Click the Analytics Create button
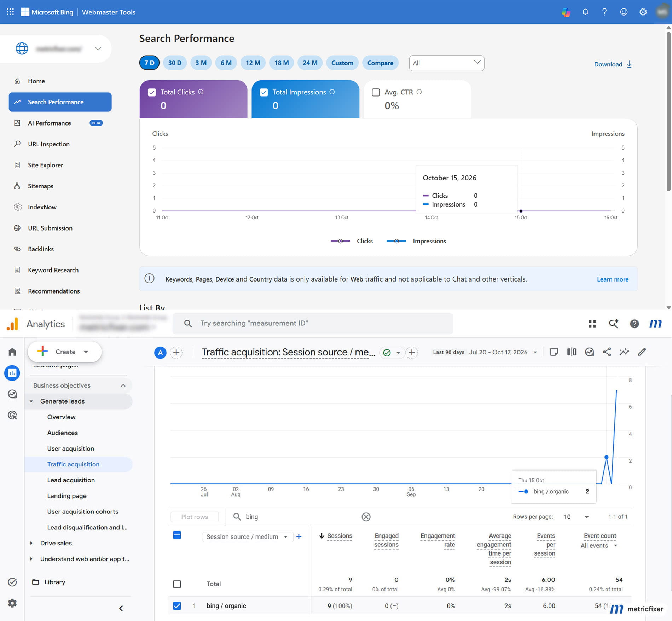The height and width of the screenshot is (621, 672). click(65, 352)
